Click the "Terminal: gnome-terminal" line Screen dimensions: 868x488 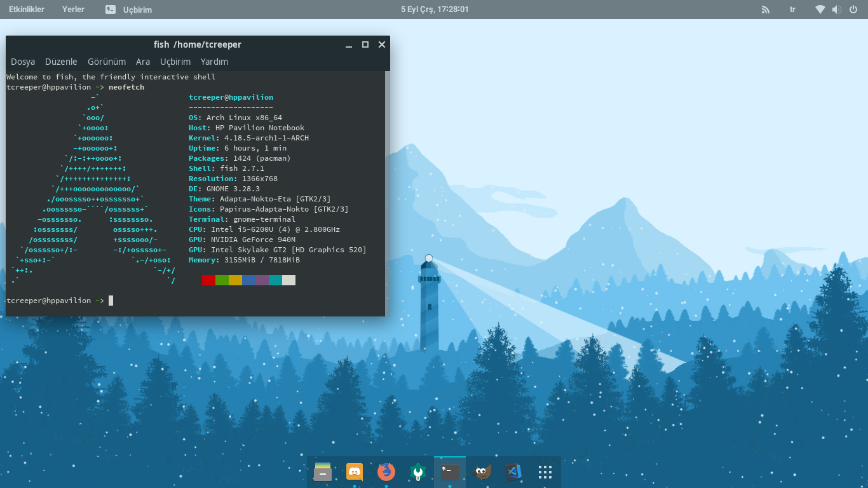tap(242, 219)
